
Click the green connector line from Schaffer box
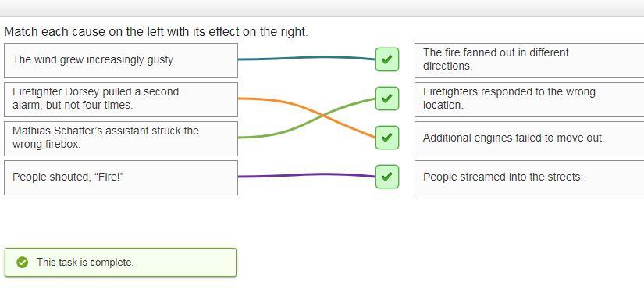279,133
